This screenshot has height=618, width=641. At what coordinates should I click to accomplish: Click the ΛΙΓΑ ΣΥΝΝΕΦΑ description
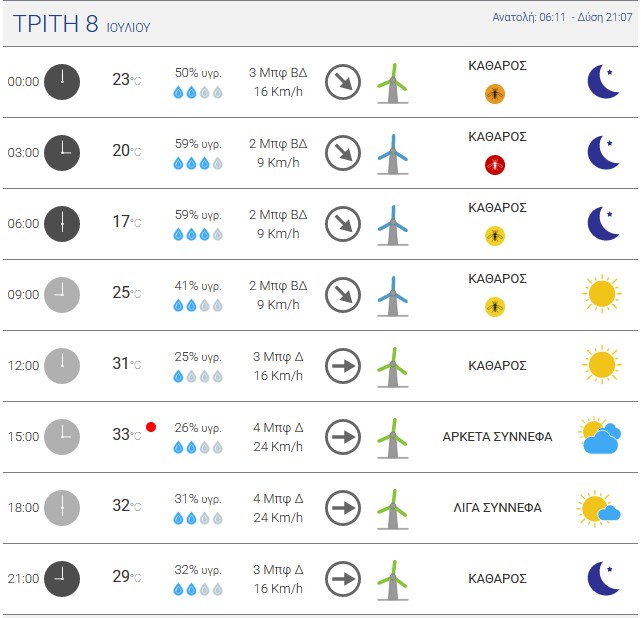[x=497, y=508]
